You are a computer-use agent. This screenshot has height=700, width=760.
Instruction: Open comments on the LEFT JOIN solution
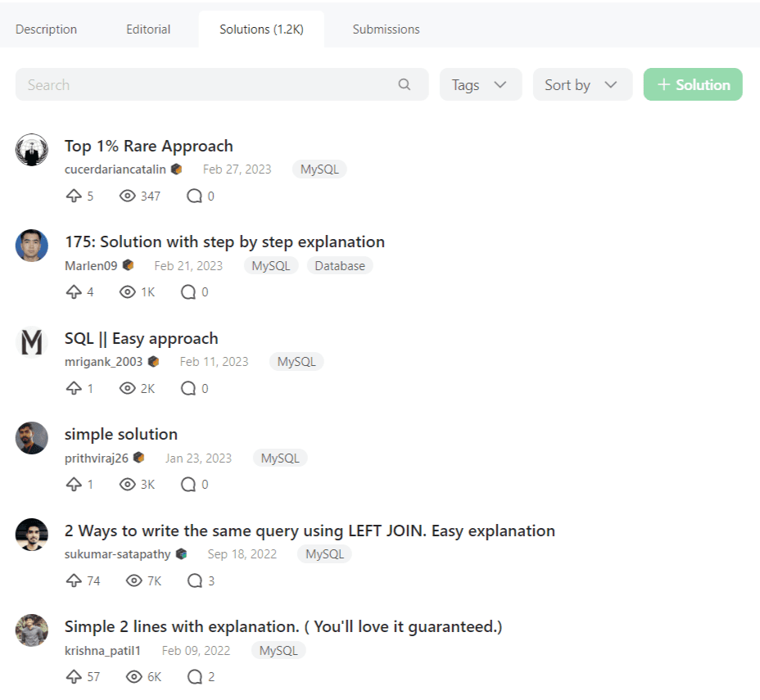click(196, 580)
